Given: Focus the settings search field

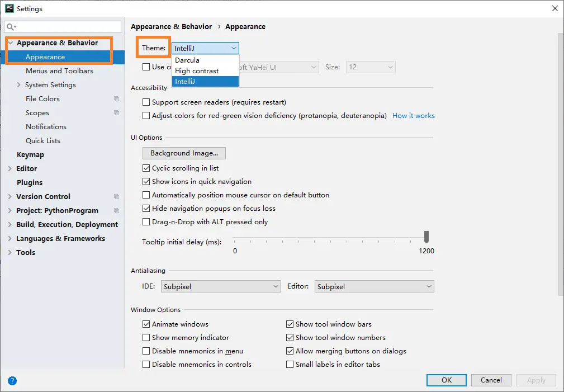Looking at the screenshot, I should pos(63,27).
